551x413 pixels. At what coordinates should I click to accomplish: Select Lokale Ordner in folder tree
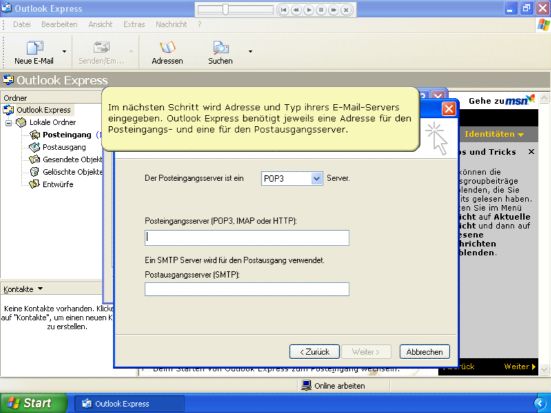pos(52,122)
